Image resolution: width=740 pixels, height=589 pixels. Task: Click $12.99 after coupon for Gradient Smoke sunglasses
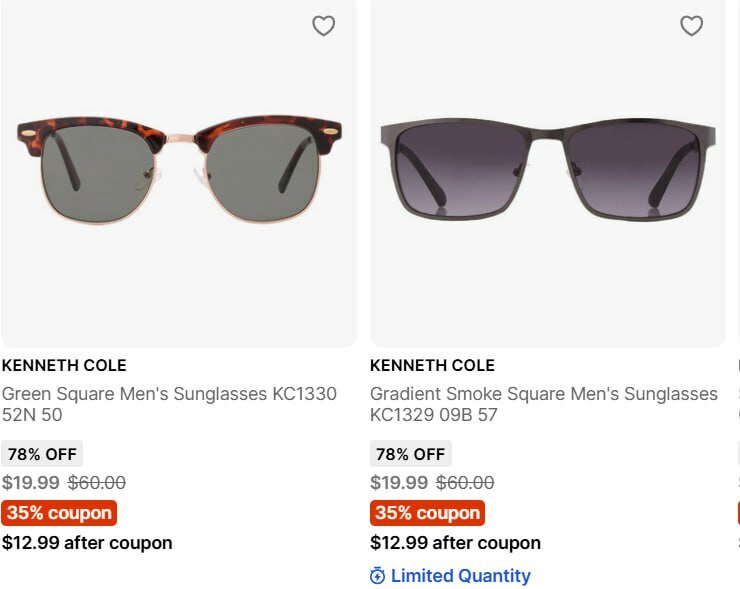pyautogui.click(x=455, y=543)
